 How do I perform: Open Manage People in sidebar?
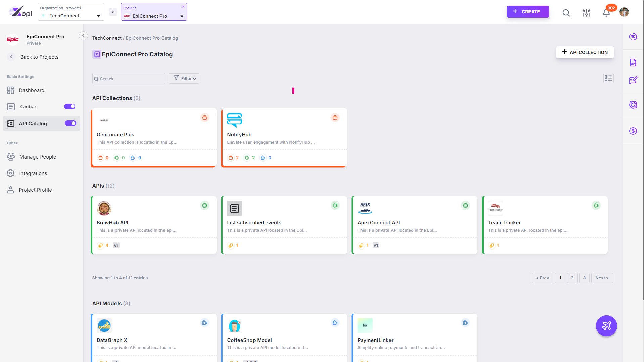(x=38, y=157)
